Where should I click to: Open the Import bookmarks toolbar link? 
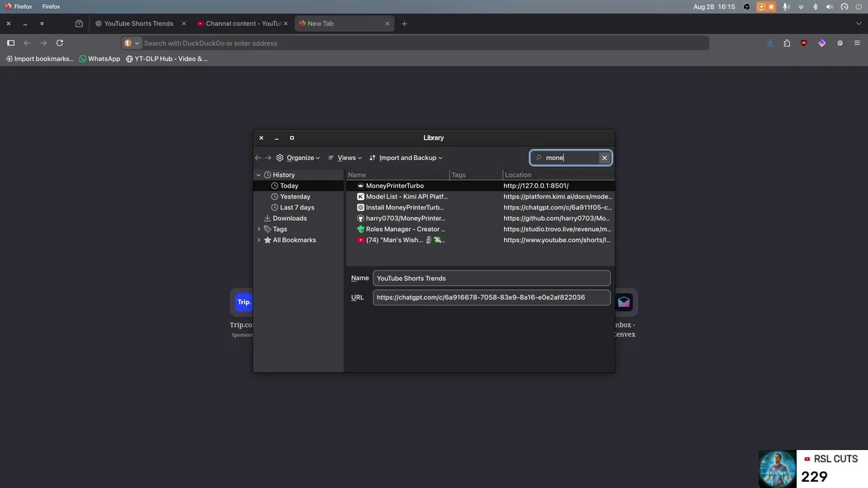39,59
